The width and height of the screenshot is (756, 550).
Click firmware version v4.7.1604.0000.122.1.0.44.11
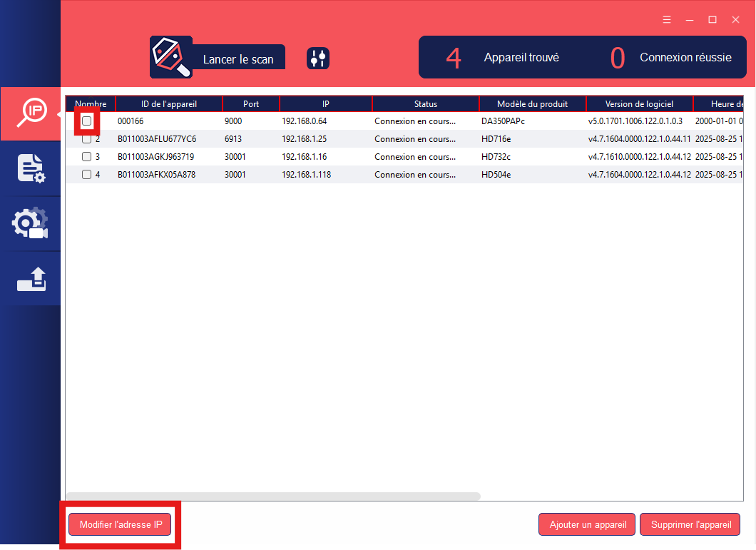[x=639, y=139]
